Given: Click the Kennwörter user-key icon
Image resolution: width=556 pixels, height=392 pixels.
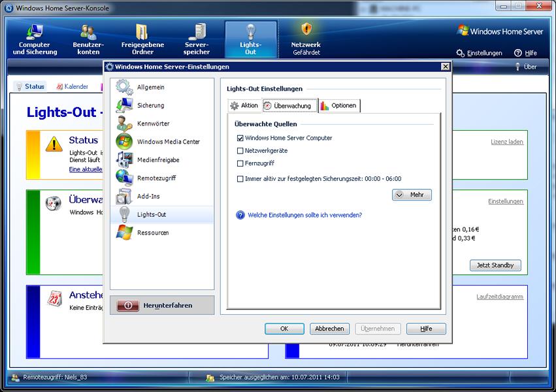Looking at the screenshot, I should click(x=124, y=123).
